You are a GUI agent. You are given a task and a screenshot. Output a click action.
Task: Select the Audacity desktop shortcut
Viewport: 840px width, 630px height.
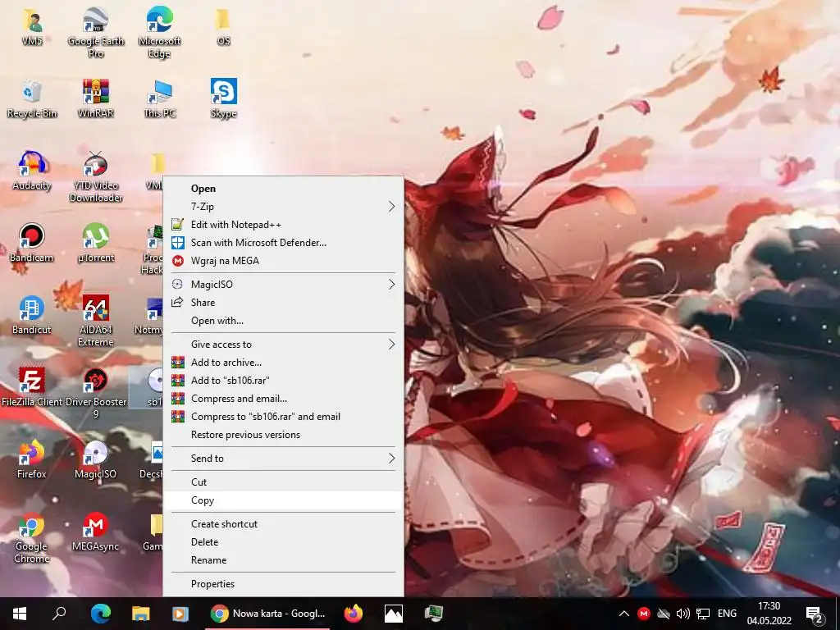point(32,171)
